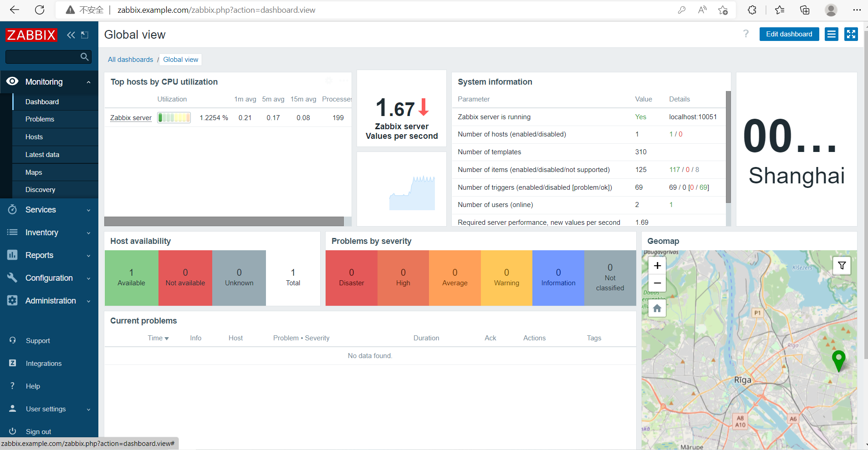Open the All dashboards breadcrumb link

pyautogui.click(x=130, y=60)
